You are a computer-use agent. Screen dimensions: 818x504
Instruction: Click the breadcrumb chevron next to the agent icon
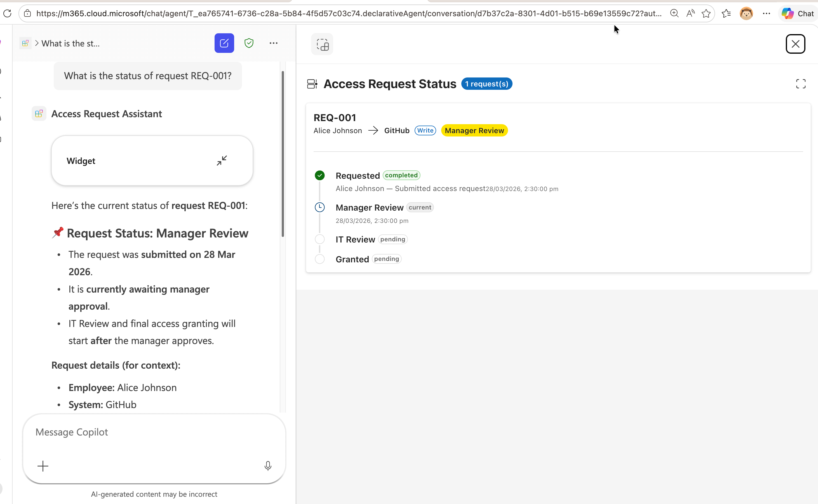tap(36, 43)
